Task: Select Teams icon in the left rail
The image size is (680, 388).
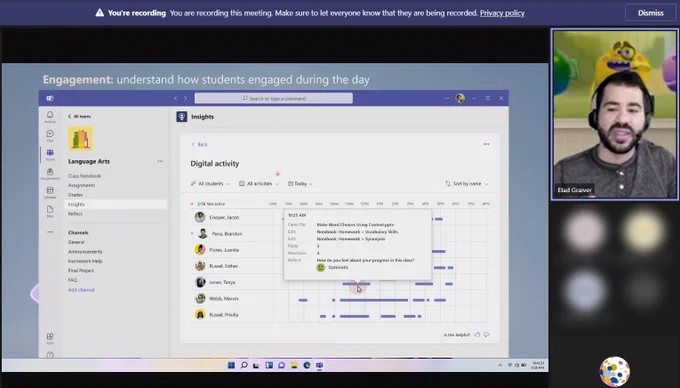Action: coord(50,155)
